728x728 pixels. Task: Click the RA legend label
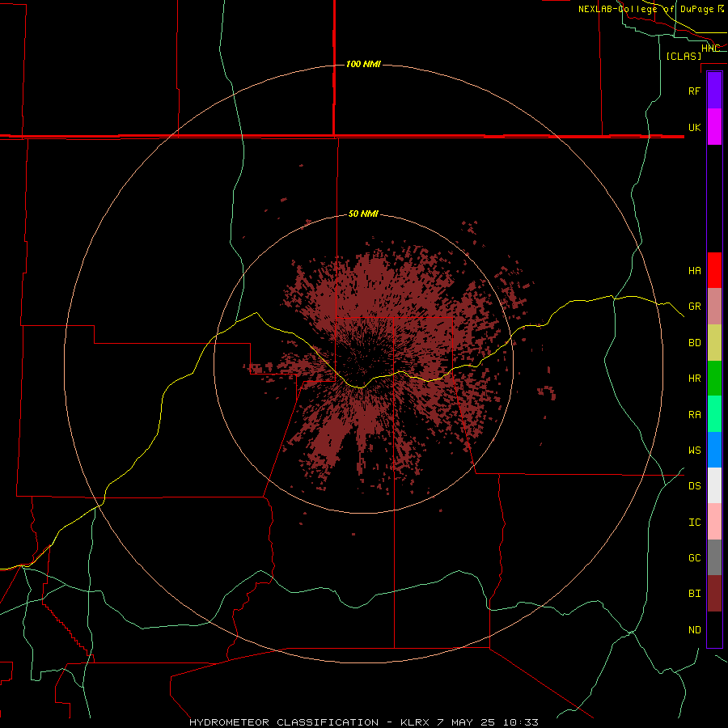[694, 415]
